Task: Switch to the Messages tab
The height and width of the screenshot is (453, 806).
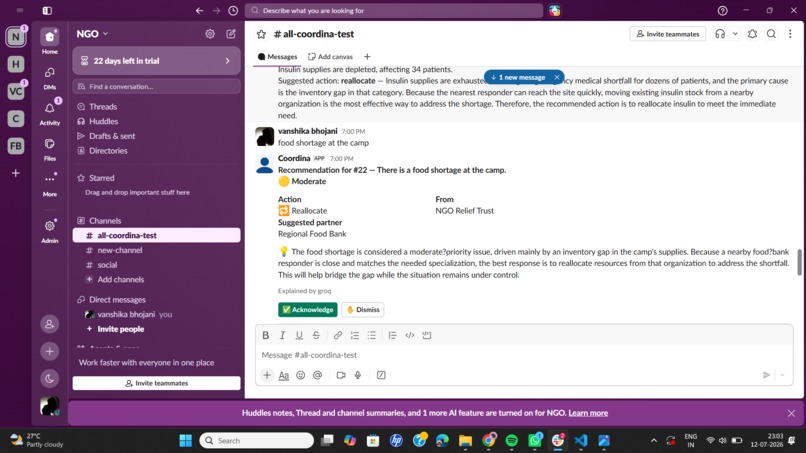Action: 278,57
